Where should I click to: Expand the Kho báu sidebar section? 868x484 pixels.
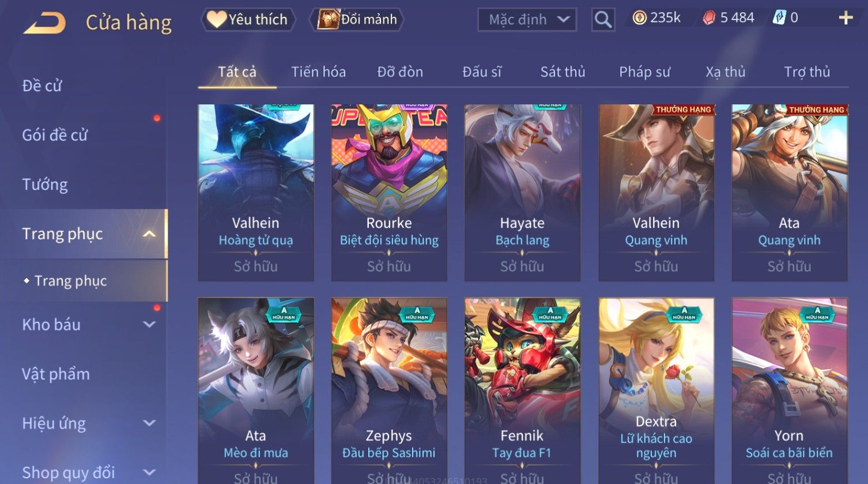click(x=149, y=324)
